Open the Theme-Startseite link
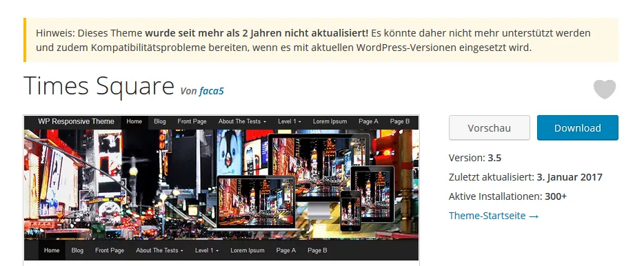Screen dimensions: 644x266 493,216
